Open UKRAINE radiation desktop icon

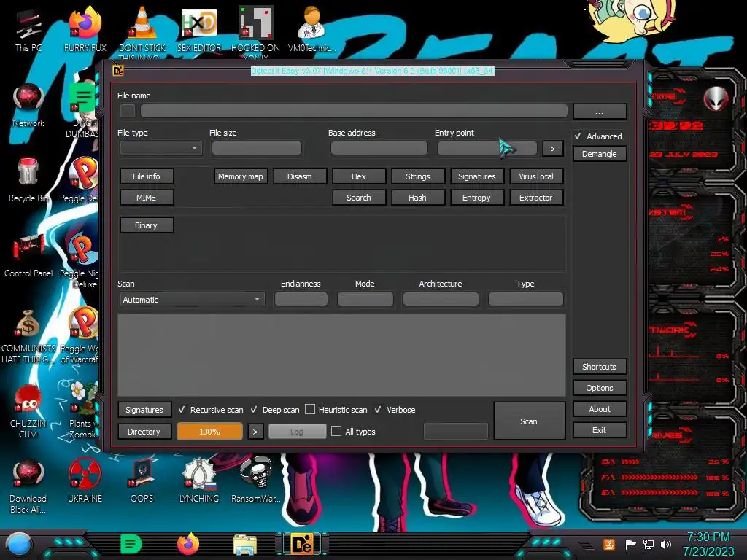click(85, 480)
